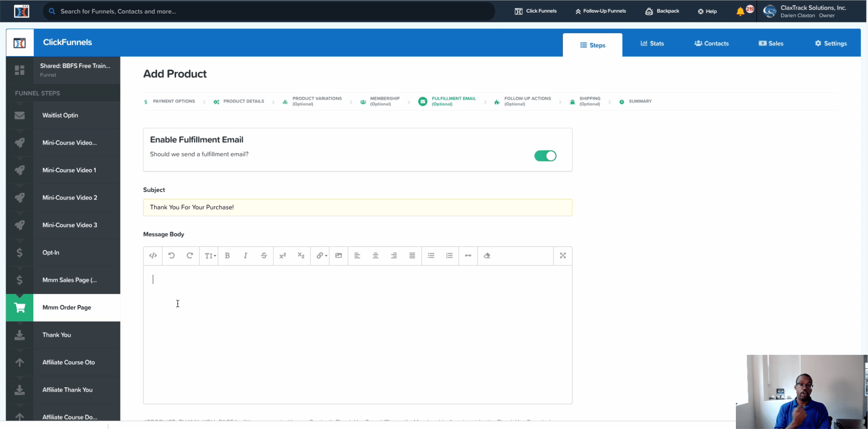This screenshot has width=868, height=429.
Task: Justify the text
Action: pos(412,256)
